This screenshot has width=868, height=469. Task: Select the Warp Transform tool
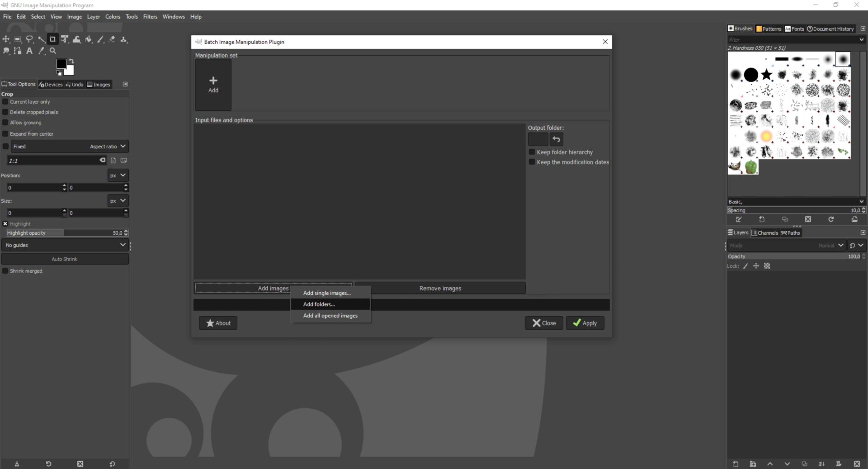coord(76,39)
